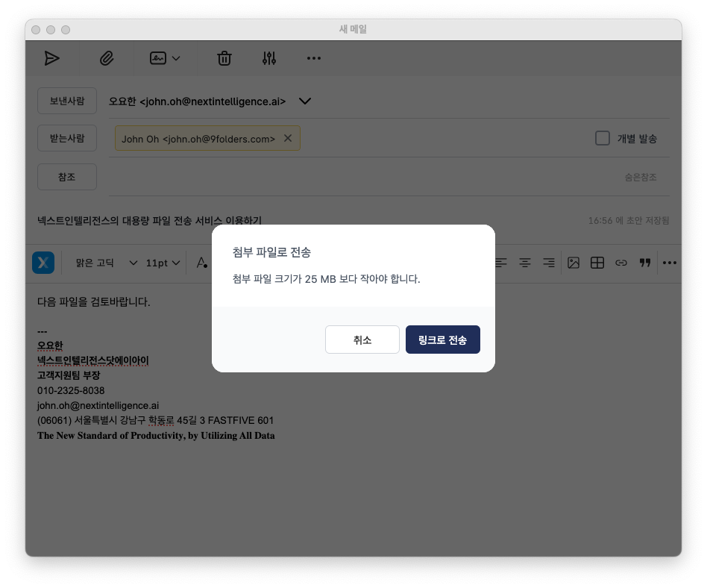Click the 링크로 전송 button
The height and width of the screenshot is (588, 707).
[443, 340]
